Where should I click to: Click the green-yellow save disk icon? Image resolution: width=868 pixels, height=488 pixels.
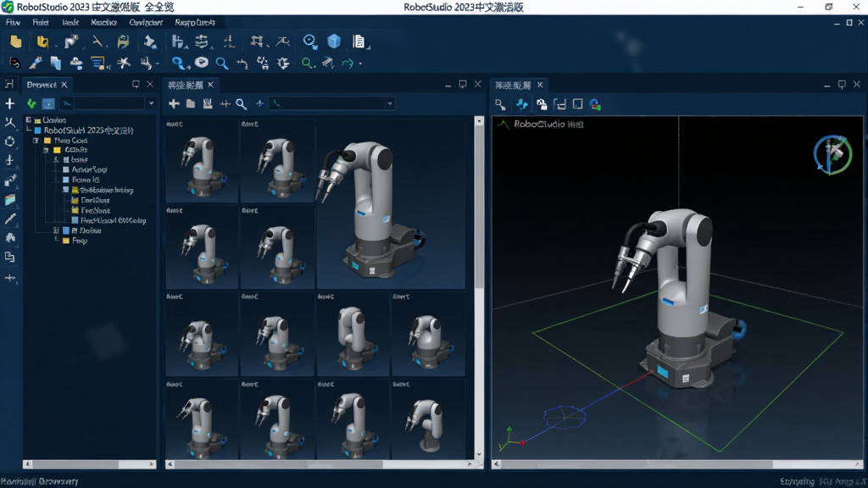[123, 42]
